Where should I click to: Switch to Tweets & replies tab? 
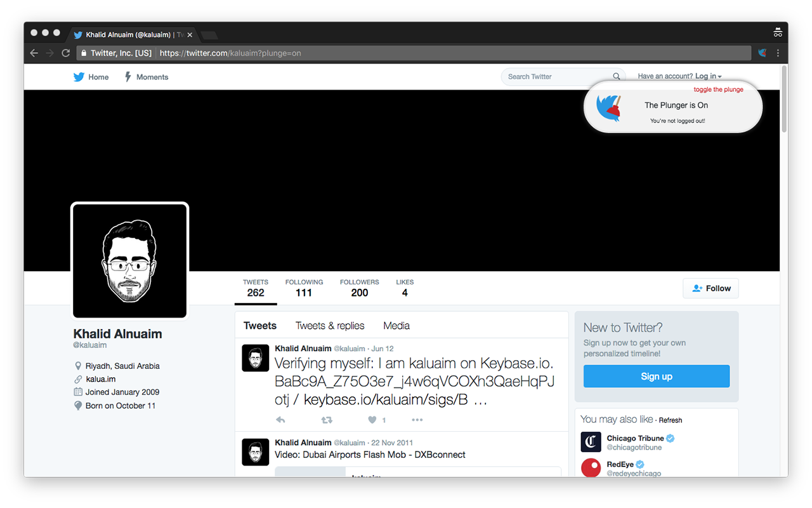coord(330,326)
